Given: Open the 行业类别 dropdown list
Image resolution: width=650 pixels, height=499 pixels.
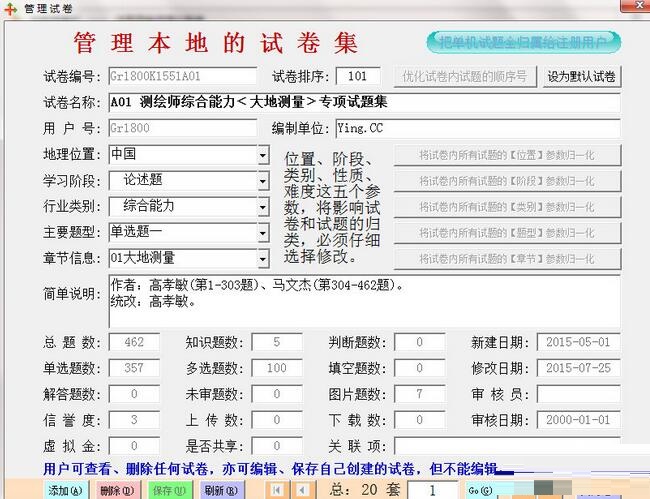Looking at the screenshot, I should pyautogui.click(x=263, y=207).
